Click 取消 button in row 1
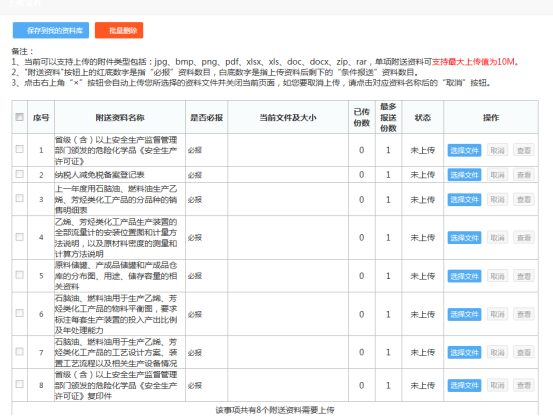The height and width of the screenshot is (417, 553). click(x=497, y=150)
